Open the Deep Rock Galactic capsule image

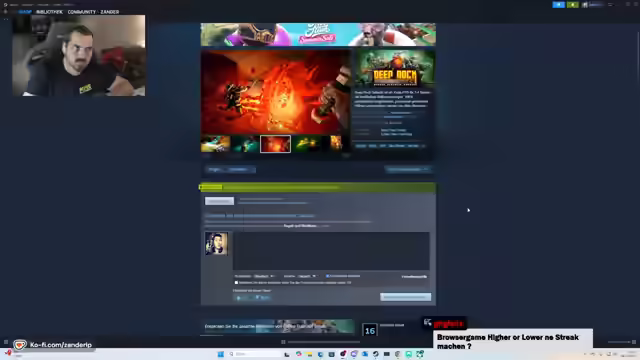[395, 68]
